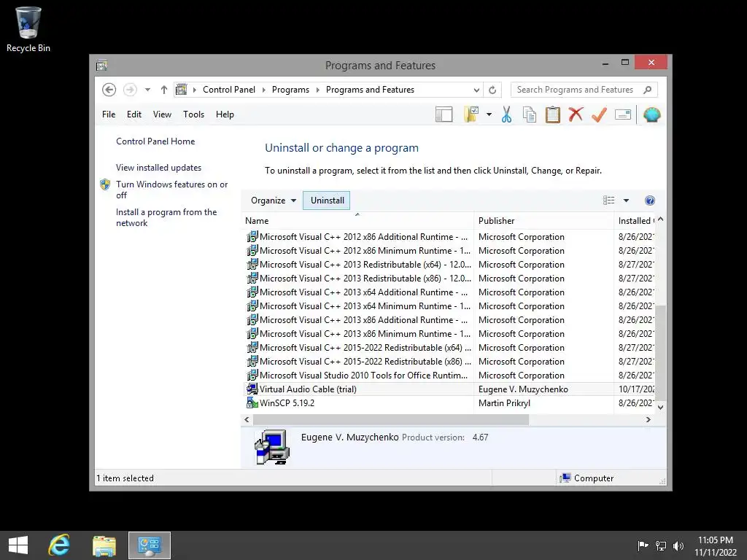747x560 pixels.
Task: Click the Properties toolbar icon
Action: [623, 114]
